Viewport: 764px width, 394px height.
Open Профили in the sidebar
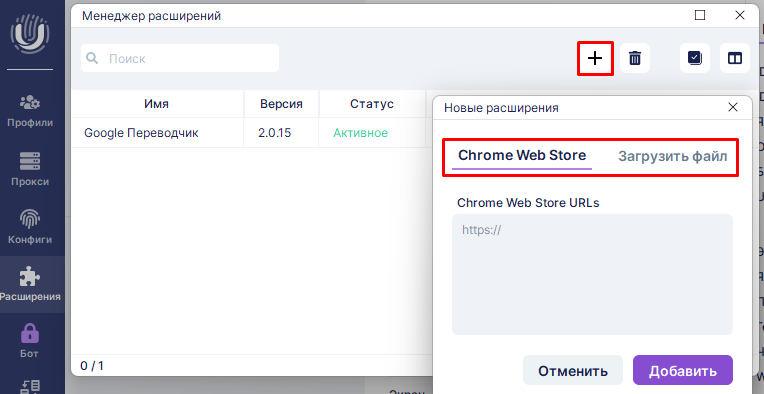30,111
